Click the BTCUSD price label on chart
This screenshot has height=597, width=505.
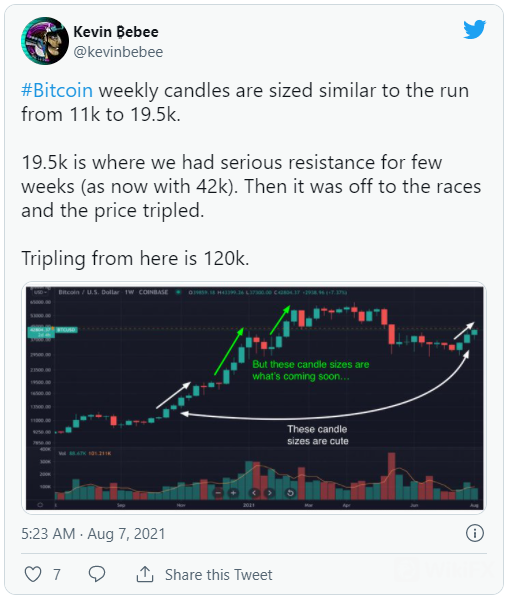click(x=67, y=330)
